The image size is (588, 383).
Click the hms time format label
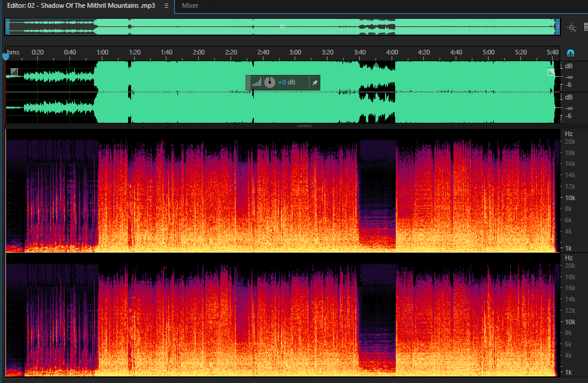pyautogui.click(x=13, y=52)
